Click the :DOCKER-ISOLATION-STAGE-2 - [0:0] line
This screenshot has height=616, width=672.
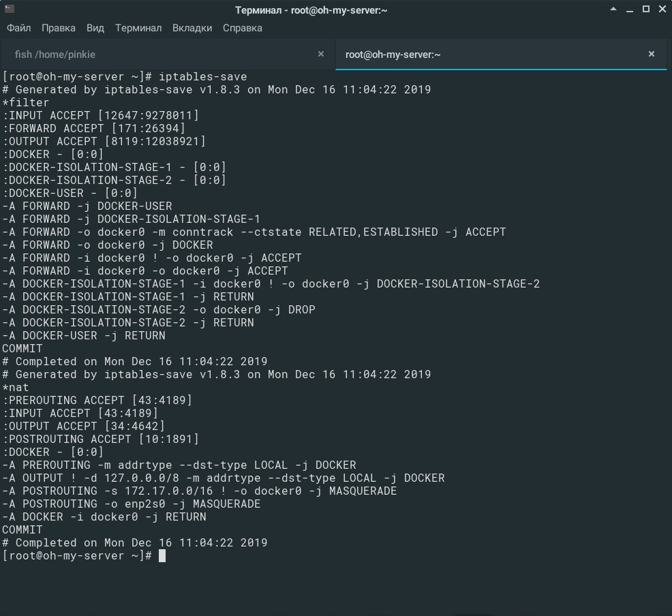coord(114,181)
